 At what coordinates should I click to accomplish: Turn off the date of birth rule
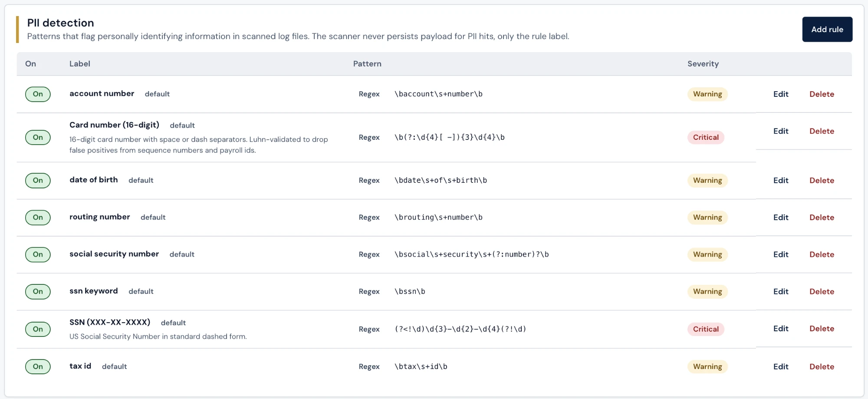pyautogui.click(x=38, y=181)
